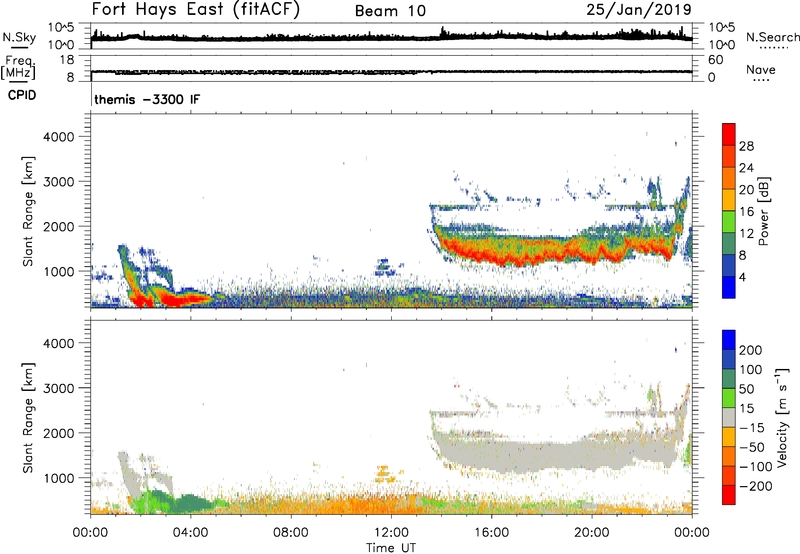The image size is (800, 554).
Task: Click the 'Slant Range [km]' label of the power plot
Action: pyautogui.click(x=28, y=211)
